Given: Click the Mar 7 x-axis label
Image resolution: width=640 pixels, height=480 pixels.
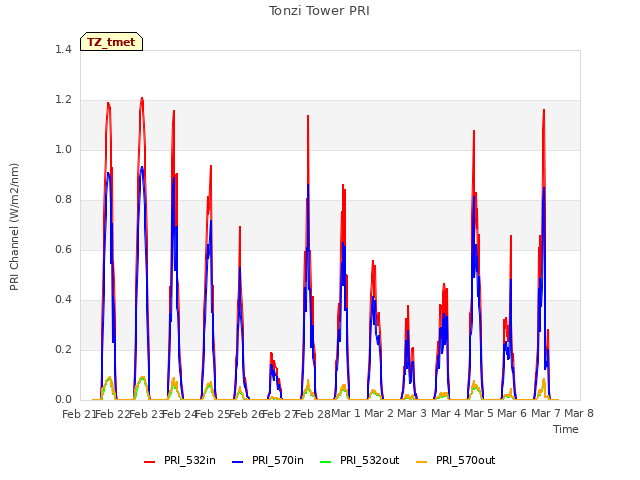Looking at the screenshot, I should (x=546, y=414).
